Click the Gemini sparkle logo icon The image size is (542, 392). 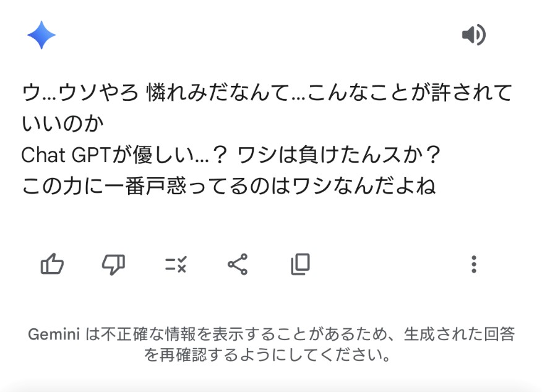[x=41, y=35]
